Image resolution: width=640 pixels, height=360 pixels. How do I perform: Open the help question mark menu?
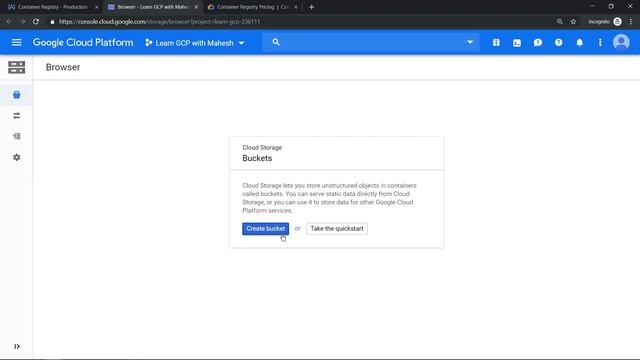tap(558, 42)
